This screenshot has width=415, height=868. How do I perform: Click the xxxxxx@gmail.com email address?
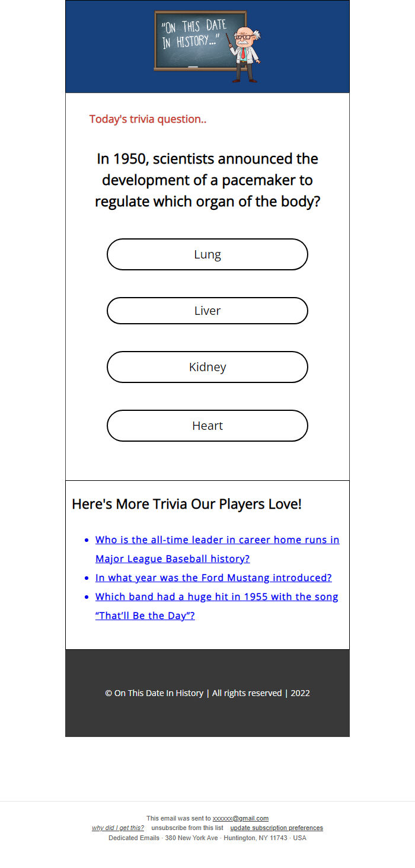(241, 818)
